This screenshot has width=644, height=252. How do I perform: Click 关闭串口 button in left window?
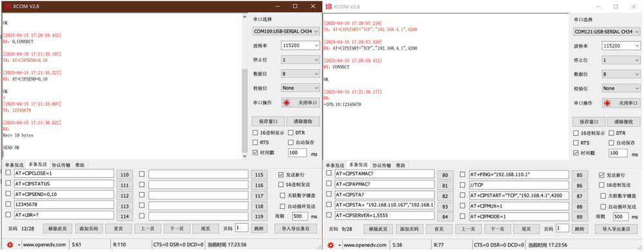pyautogui.click(x=300, y=102)
